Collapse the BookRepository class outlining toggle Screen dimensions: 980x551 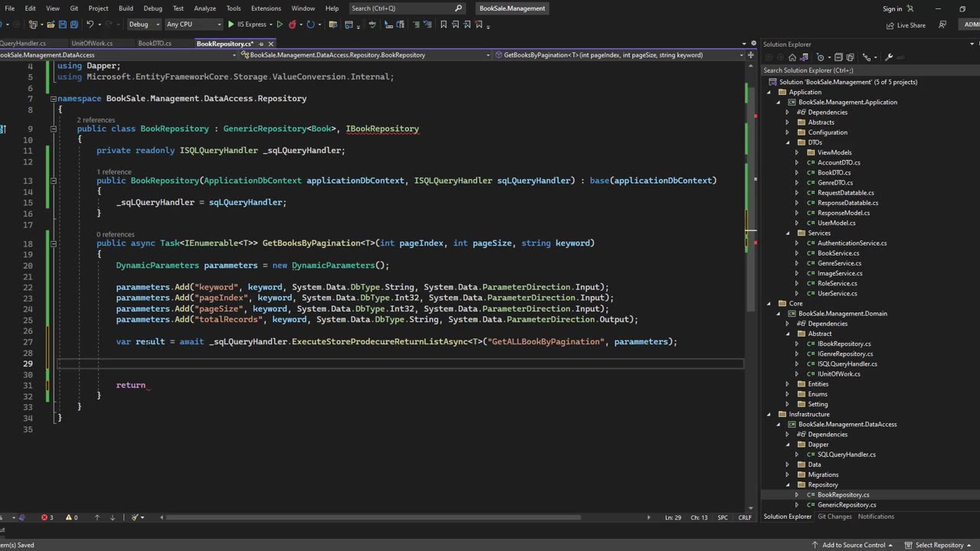pyautogui.click(x=54, y=129)
